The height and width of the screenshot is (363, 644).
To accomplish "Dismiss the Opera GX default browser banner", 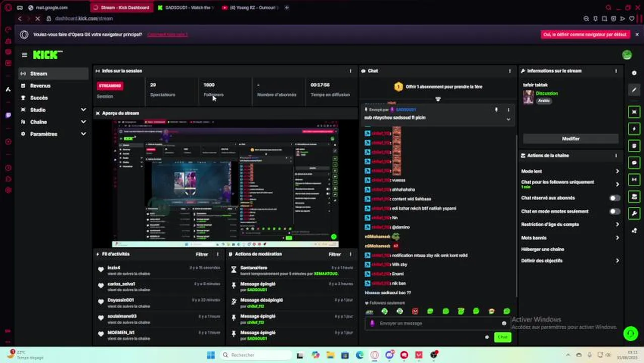I will [637, 34].
